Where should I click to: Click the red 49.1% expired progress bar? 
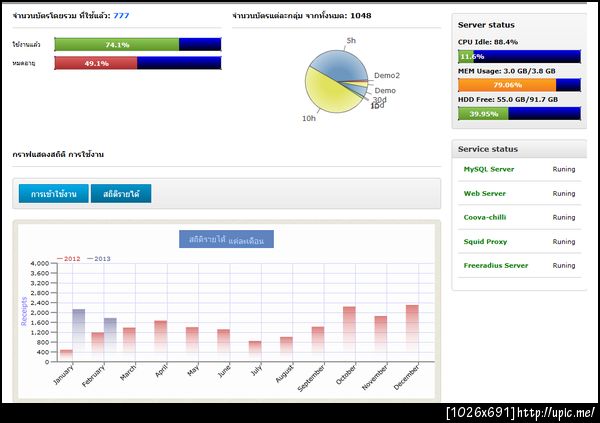click(96, 63)
